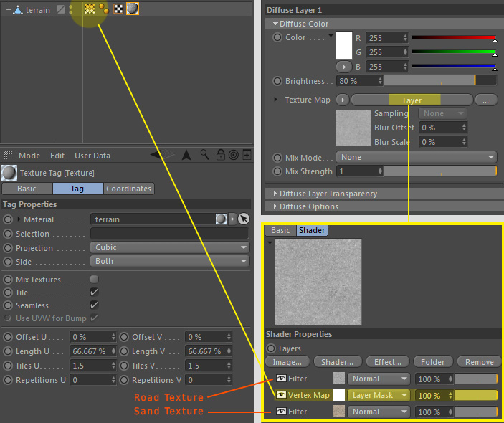Select the texture tag sphere on terrain
This screenshot has width=504, height=423.
(133, 9)
